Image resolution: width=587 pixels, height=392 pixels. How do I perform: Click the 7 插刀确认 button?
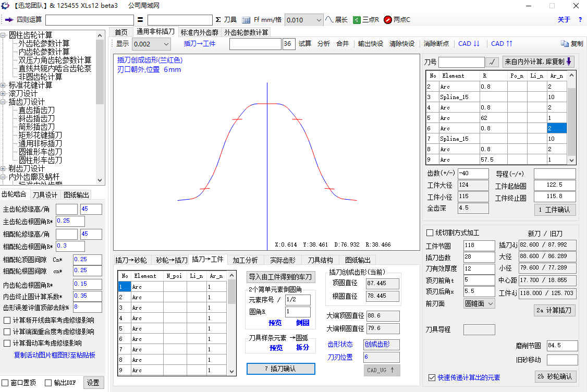281,369
